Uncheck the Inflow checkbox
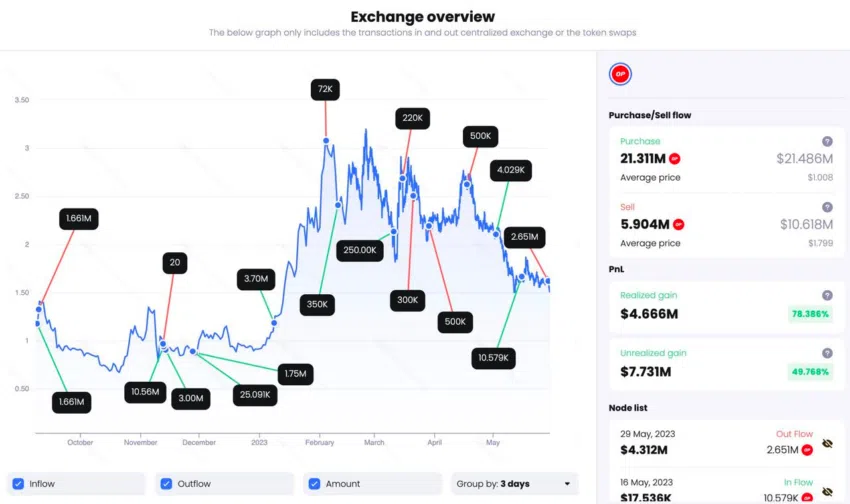The height and width of the screenshot is (504, 850). [x=18, y=483]
